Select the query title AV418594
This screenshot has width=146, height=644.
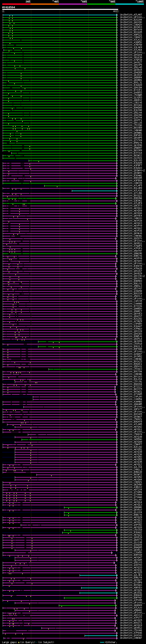pos(8,7)
